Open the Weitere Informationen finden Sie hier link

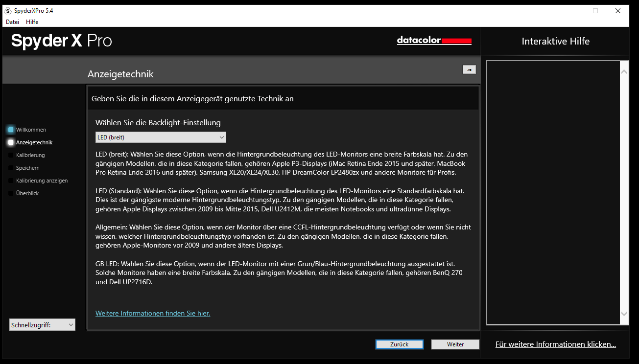point(153,313)
